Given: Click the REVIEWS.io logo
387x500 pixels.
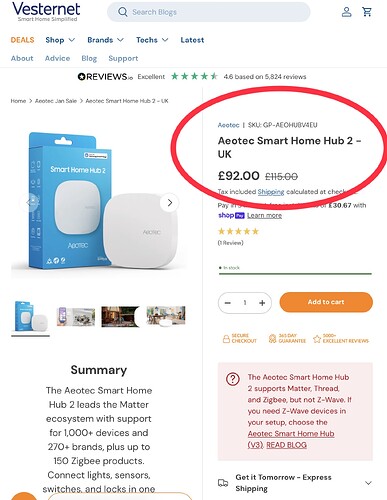Looking at the screenshot, I should (x=105, y=77).
